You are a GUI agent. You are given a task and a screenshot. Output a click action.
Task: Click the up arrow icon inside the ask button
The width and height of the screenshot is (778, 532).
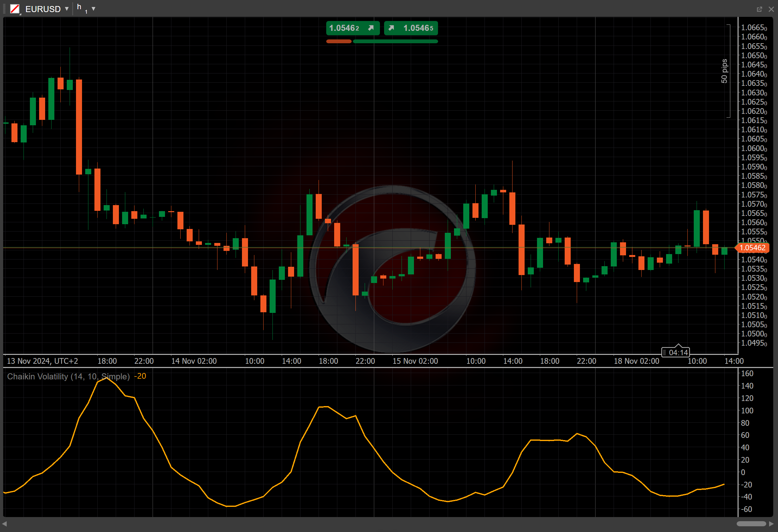391,28
